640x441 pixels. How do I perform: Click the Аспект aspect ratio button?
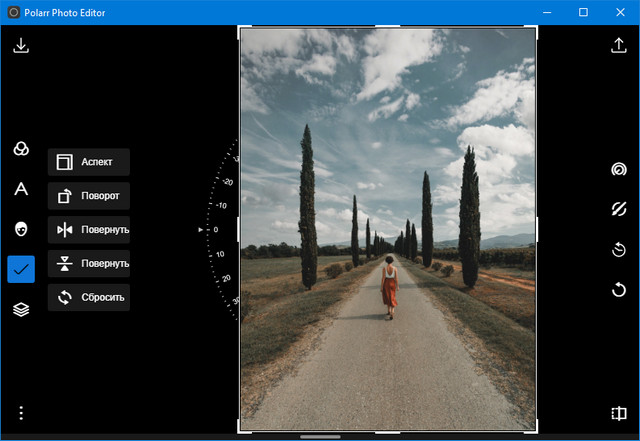click(x=89, y=162)
